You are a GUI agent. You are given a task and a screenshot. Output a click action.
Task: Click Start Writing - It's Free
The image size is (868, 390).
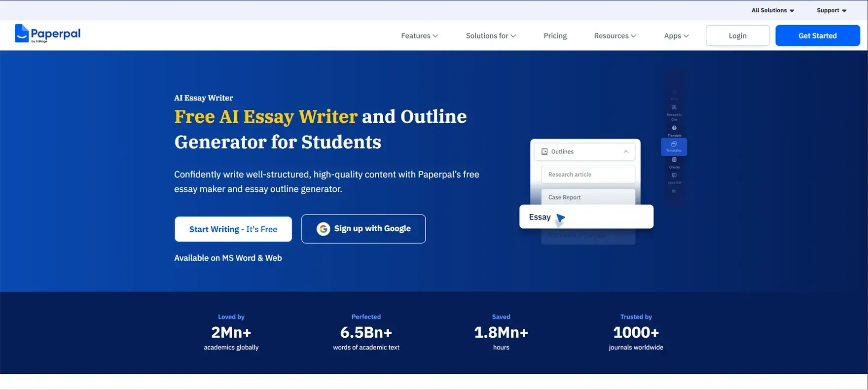[233, 229]
